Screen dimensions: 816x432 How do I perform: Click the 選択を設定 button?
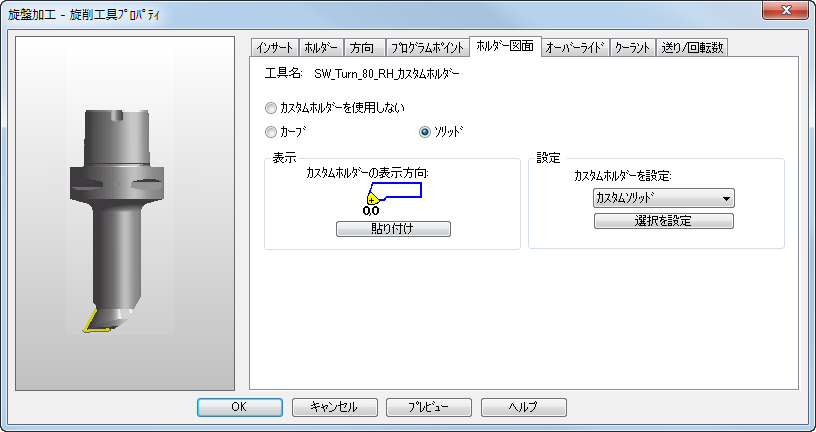click(664, 221)
